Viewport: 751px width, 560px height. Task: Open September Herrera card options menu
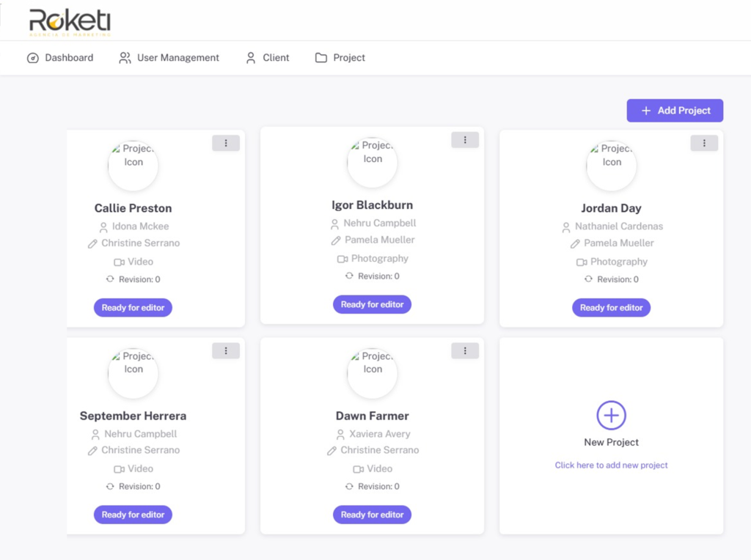coord(226,351)
